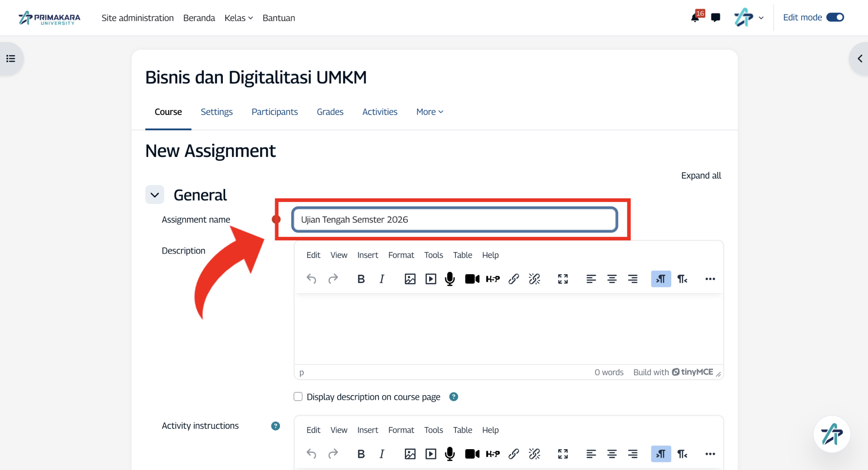Insert multimedia in the Description editor
This screenshot has width=868, height=470.
(431, 279)
